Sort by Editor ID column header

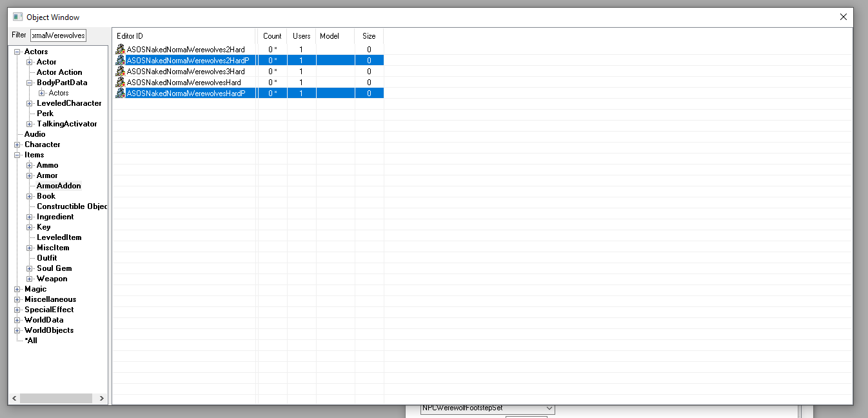click(184, 36)
